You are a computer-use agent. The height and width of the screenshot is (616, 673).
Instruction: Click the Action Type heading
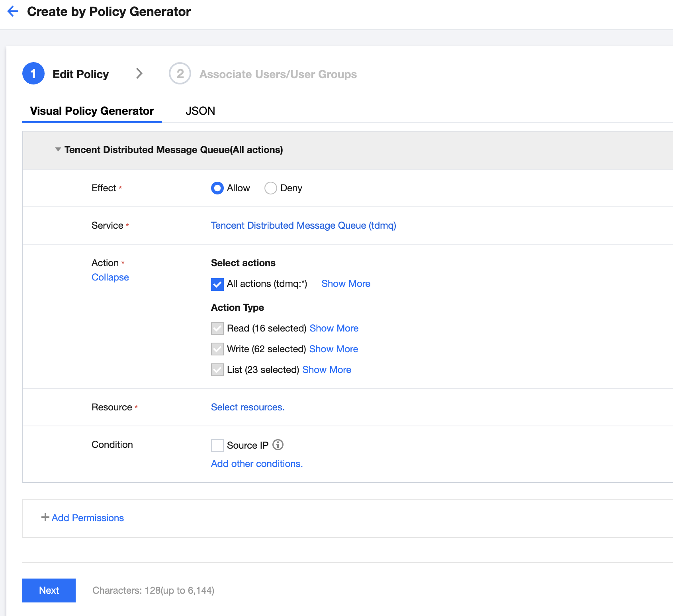coord(238,308)
